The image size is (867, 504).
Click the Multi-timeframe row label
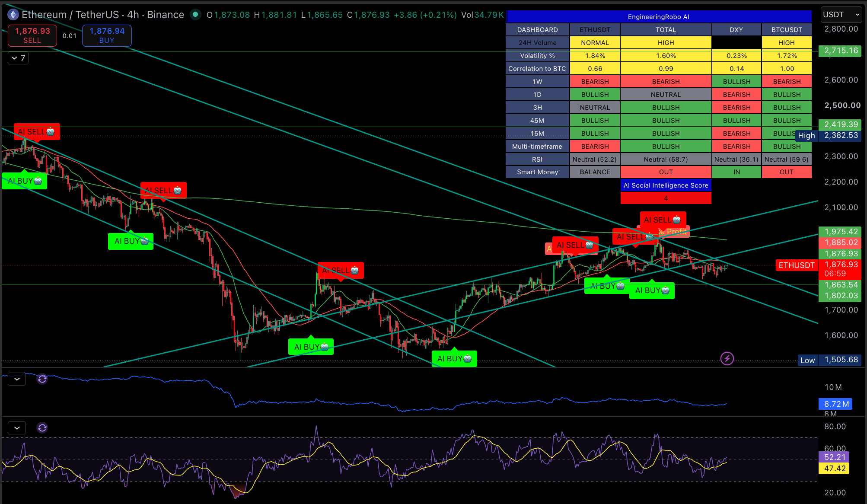pos(538,147)
